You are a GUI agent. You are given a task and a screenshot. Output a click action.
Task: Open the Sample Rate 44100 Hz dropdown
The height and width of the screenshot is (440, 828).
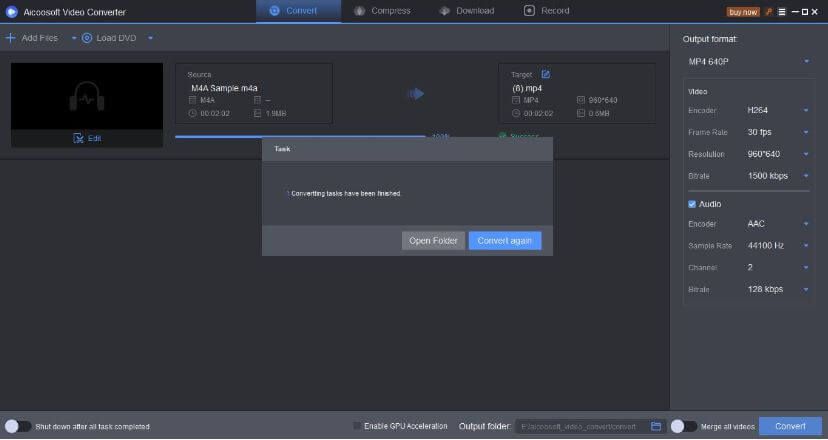778,246
